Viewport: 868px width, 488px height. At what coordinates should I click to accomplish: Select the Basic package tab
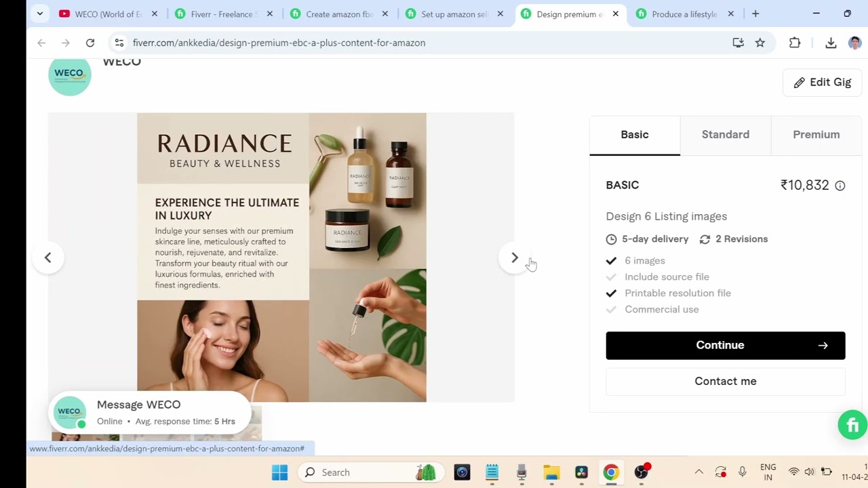click(635, 135)
